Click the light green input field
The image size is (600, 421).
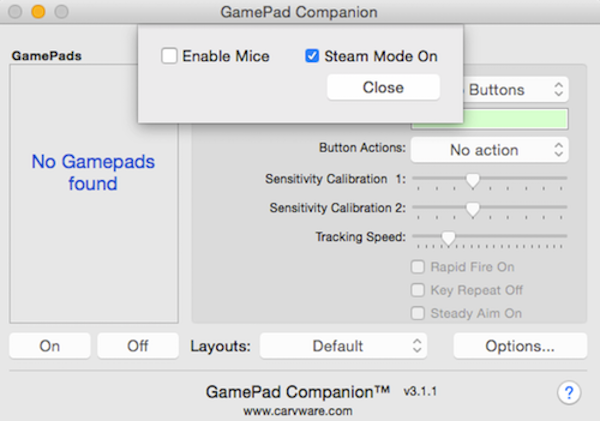[x=489, y=119]
